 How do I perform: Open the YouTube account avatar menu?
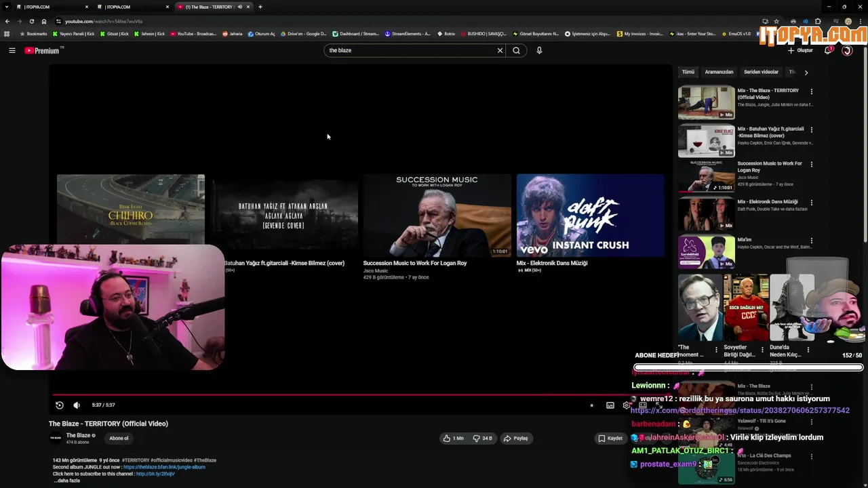847,50
